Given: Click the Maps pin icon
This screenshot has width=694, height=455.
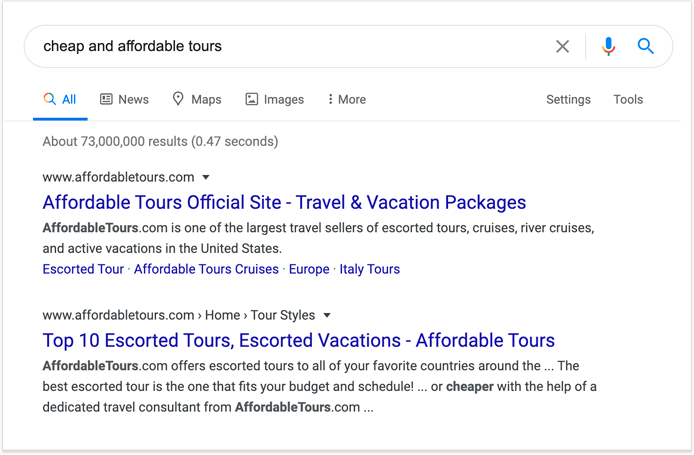Looking at the screenshot, I should click(x=178, y=99).
